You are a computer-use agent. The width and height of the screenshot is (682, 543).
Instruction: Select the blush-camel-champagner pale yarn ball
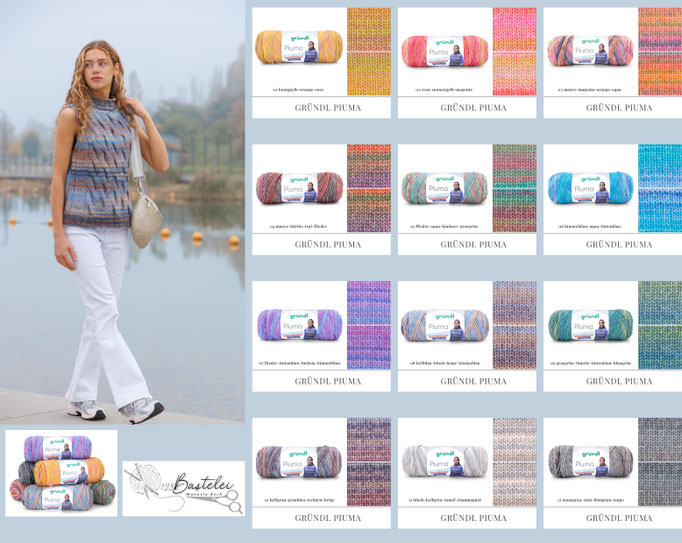445,462
